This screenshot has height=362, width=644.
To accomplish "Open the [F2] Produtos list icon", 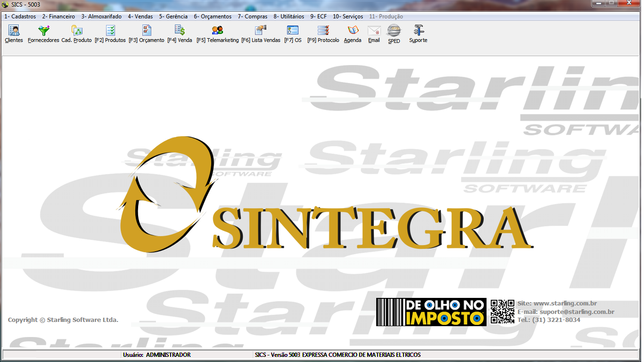I will [x=110, y=31].
